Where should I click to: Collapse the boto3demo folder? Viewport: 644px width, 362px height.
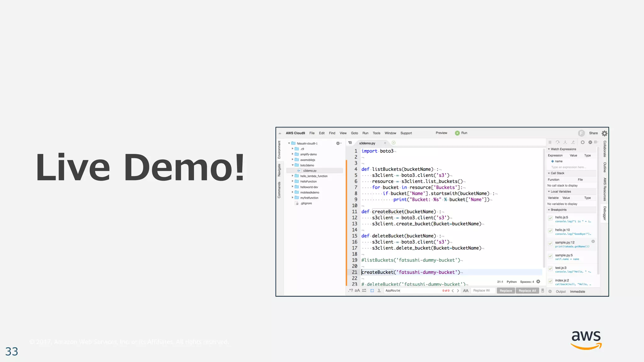pos(292,165)
